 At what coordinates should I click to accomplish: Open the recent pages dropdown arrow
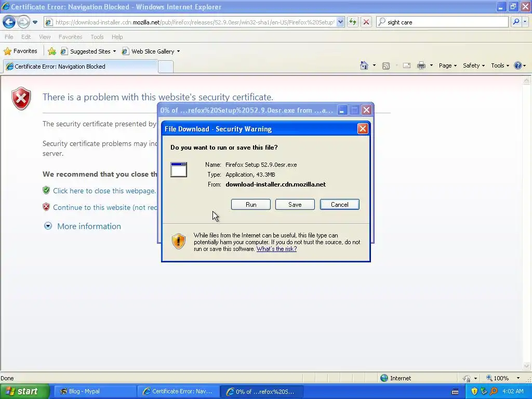tap(35, 22)
